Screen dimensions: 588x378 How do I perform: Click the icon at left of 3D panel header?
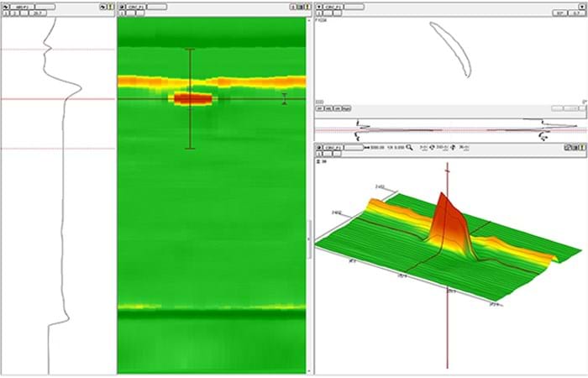pyautogui.click(x=319, y=147)
